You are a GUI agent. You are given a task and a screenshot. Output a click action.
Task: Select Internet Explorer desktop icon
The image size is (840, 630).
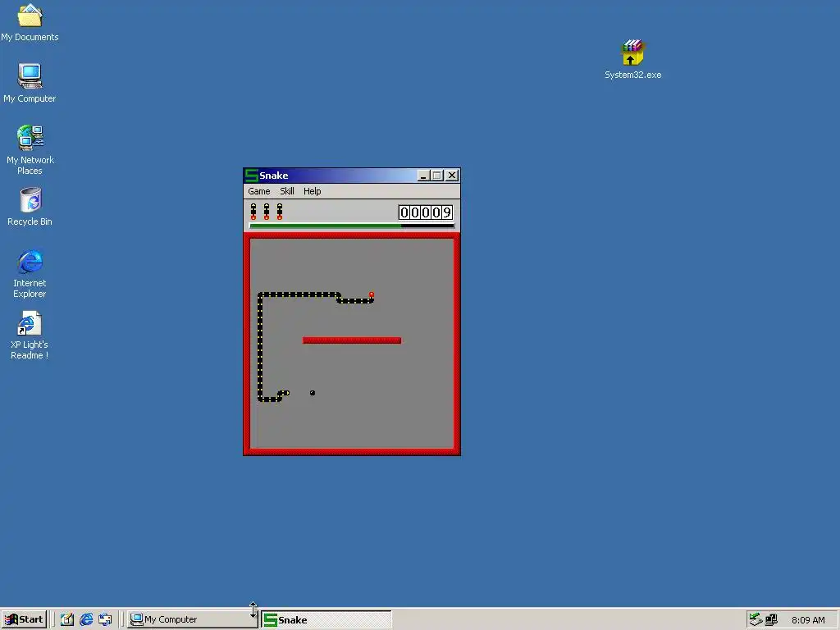coord(30,273)
